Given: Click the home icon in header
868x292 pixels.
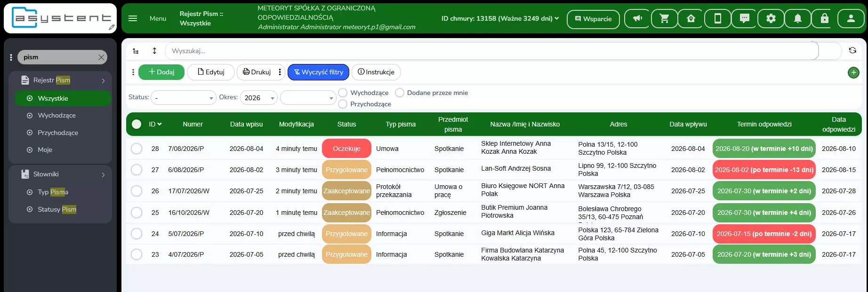Looking at the screenshot, I should (691, 19).
